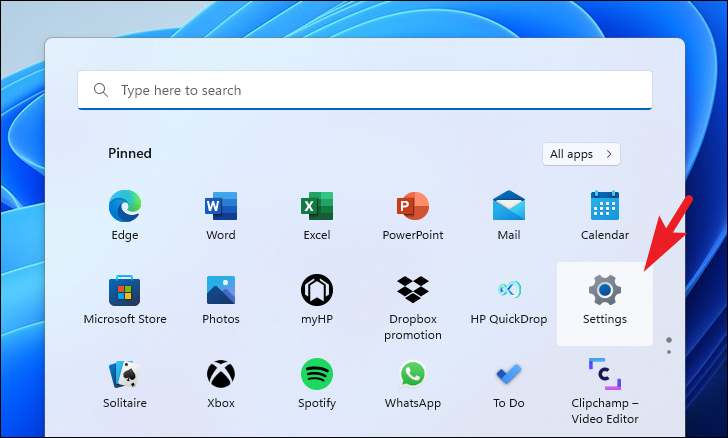Select the upper pinned page indicator dot

click(669, 340)
